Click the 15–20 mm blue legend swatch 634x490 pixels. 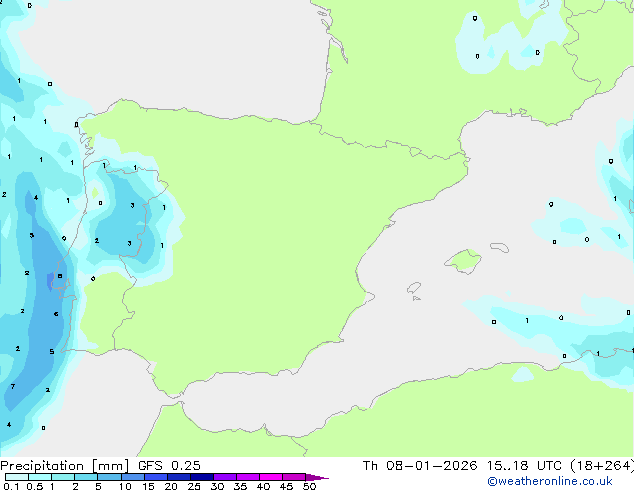point(156,477)
